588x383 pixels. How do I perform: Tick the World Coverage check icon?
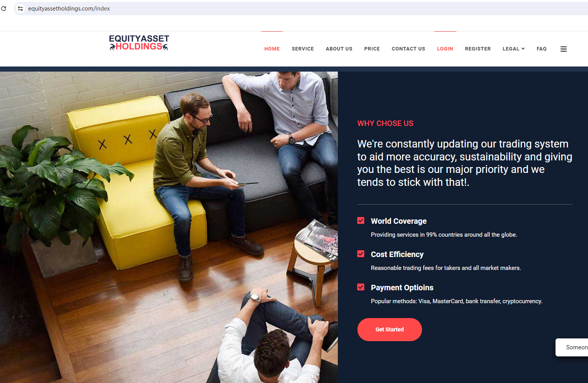coord(361,221)
